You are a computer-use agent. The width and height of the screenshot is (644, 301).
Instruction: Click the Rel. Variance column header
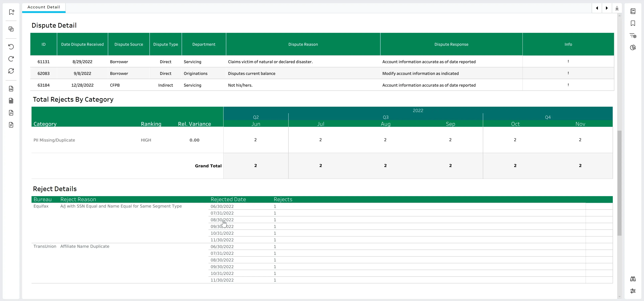click(195, 124)
